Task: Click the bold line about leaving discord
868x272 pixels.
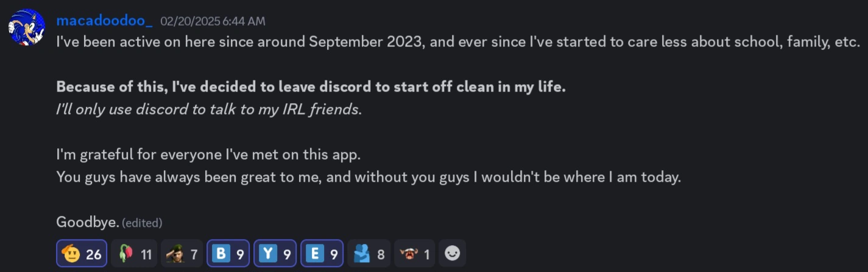Action: pos(311,87)
